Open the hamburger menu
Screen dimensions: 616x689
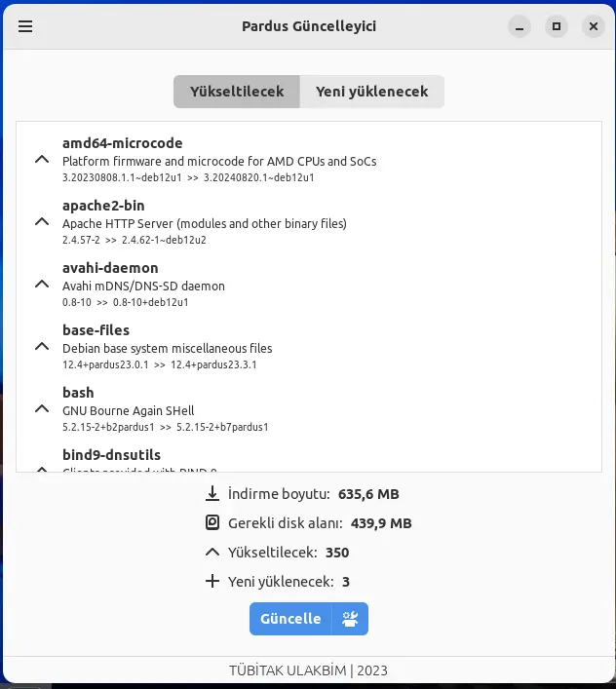pos(25,26)
